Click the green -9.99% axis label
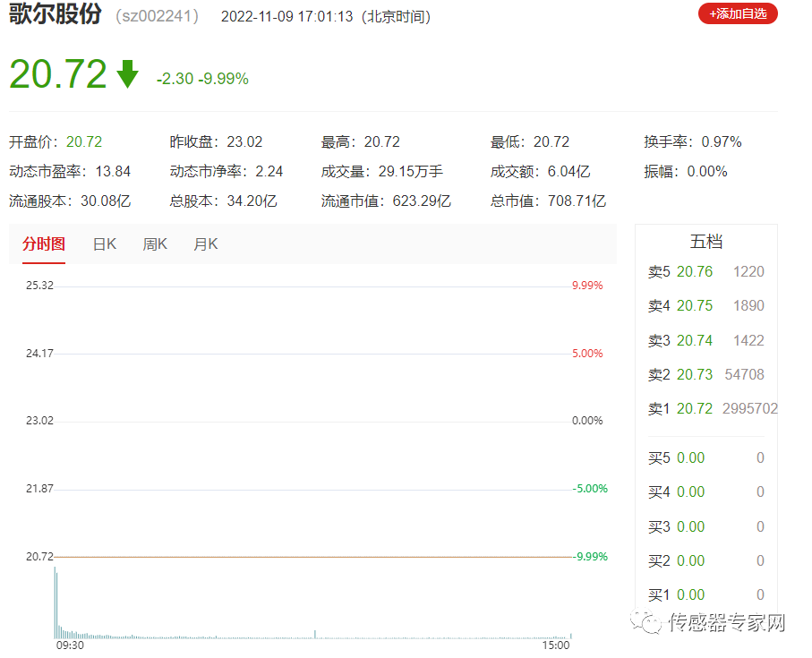Viewport: 812px width, 658px height. [x=590, y=557]
